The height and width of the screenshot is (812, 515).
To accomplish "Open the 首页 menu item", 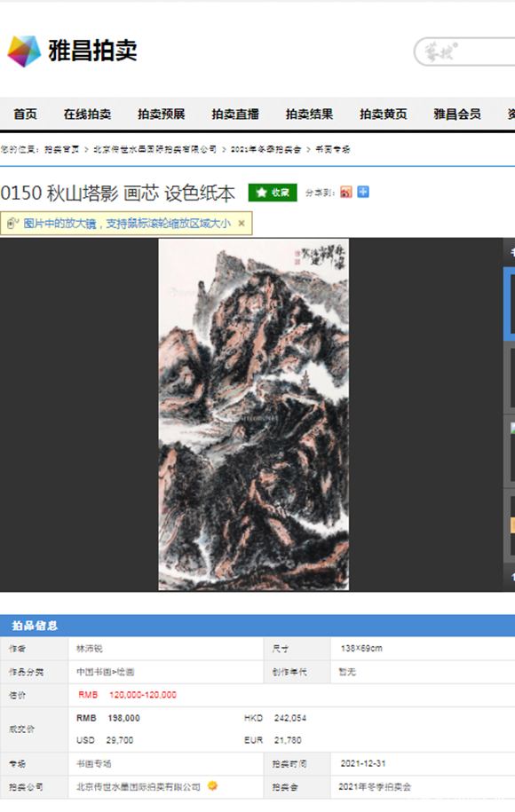I will click(25, 114).
